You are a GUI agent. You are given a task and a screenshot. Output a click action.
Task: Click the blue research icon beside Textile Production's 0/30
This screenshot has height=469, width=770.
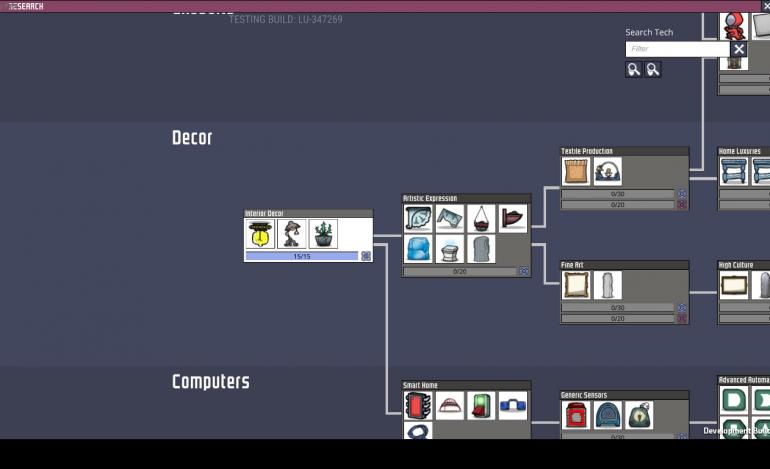pyautogui.click(x=682, y=194)
